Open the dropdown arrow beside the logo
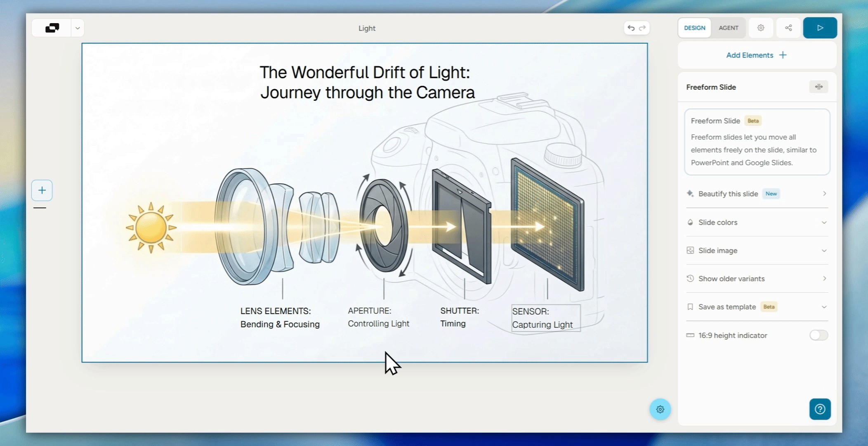Viewport: 868px width, 446px height. point(78,28)
